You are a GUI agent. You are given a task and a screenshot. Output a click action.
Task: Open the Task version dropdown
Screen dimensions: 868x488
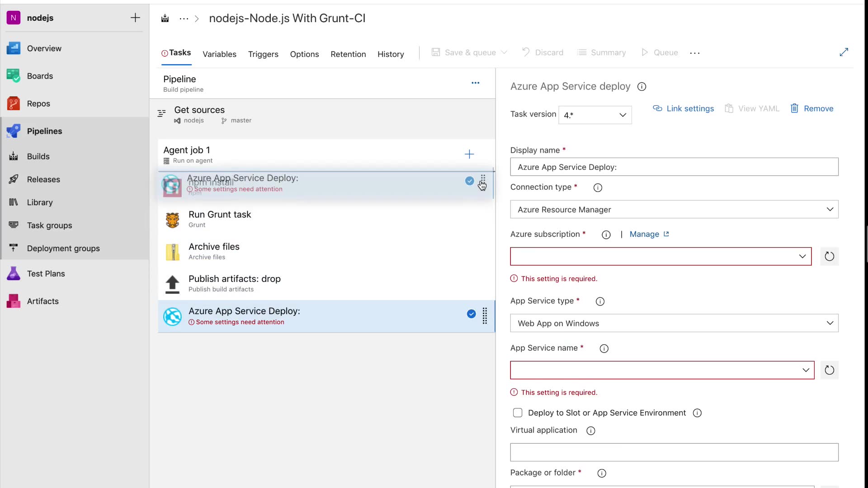[595, 115]
